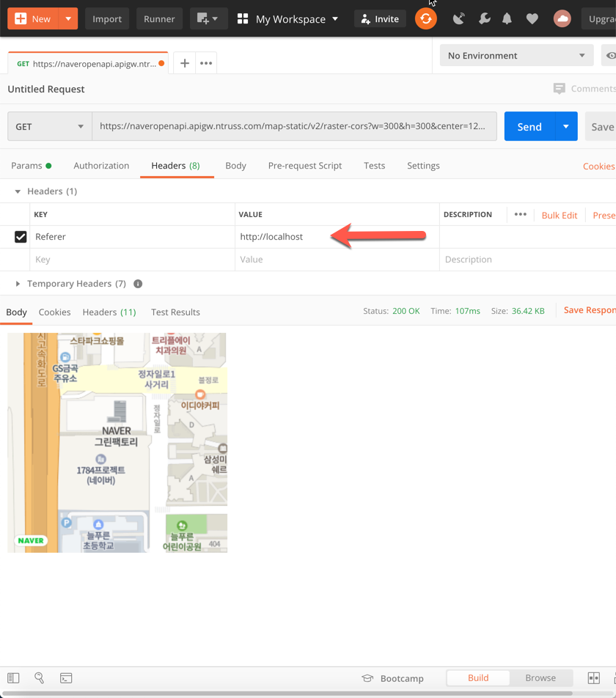Click the orange sync icon
The height and width of the screenshot is (698, 616).
(426, 19)
